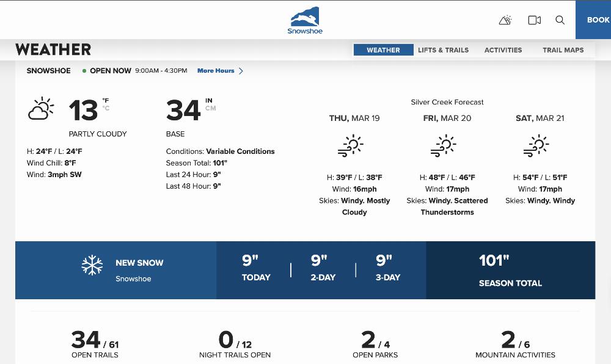This screenshot has height=364, width=611.
Task: Click the 101" Season Total panel
Action: pos(510,270)
